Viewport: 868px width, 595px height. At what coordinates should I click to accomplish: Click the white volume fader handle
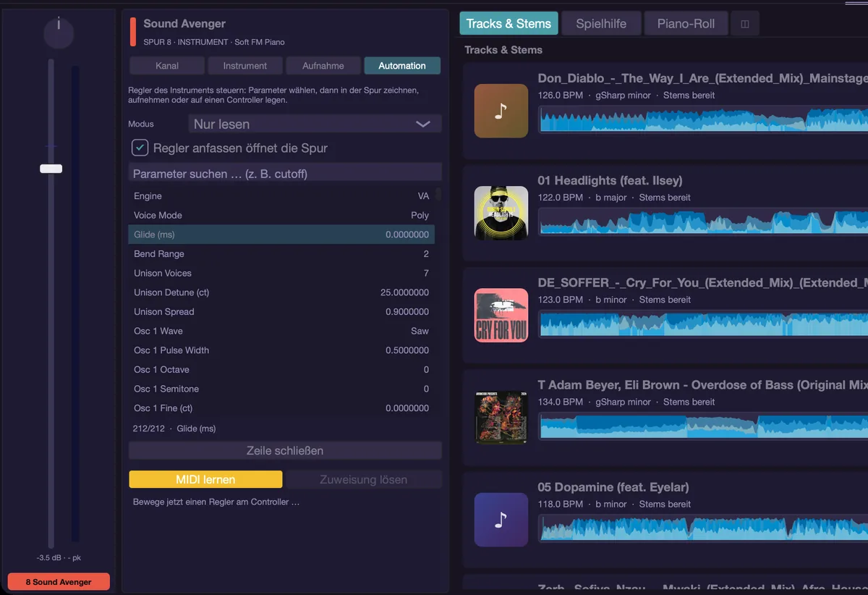click(x=51, y=169)
